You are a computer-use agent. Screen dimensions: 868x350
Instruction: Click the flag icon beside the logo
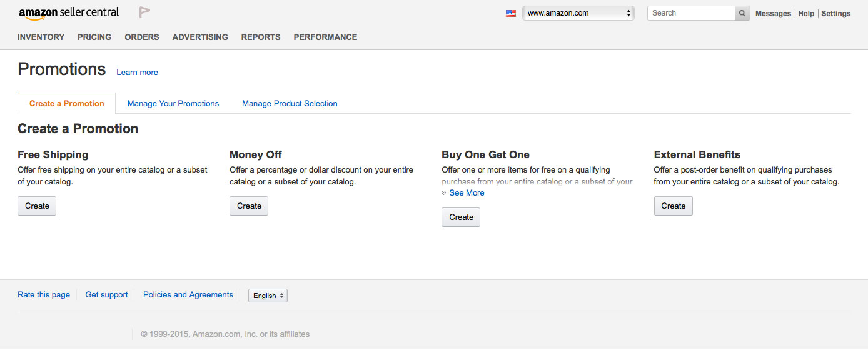(x=144, y=12)
